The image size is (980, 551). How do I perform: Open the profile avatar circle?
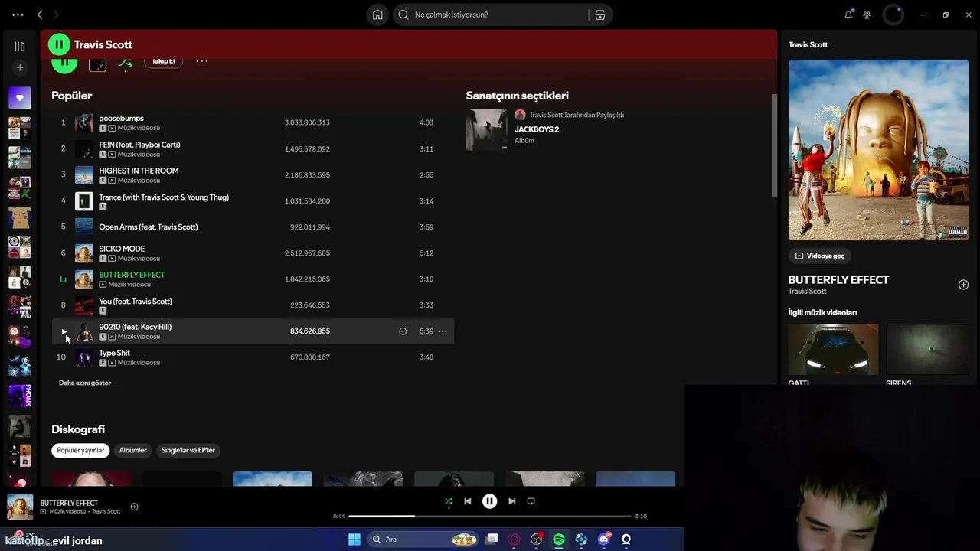click(x=893, y=15)
